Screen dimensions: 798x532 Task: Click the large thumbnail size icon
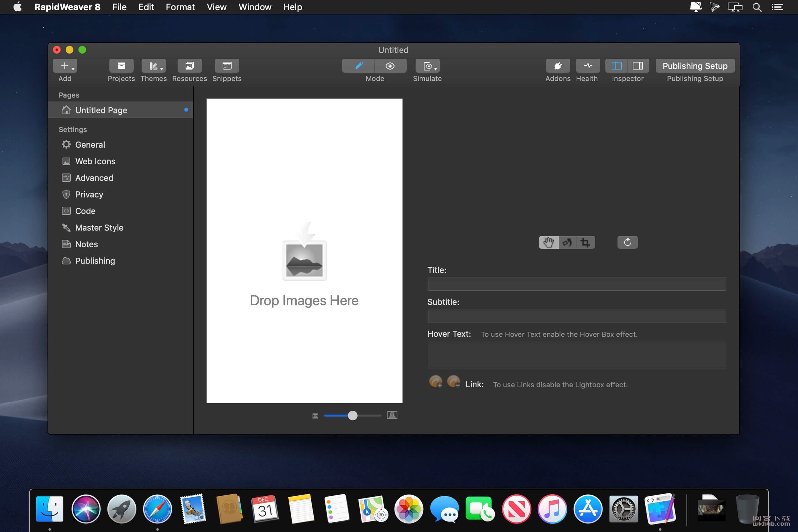pos(392,415)
